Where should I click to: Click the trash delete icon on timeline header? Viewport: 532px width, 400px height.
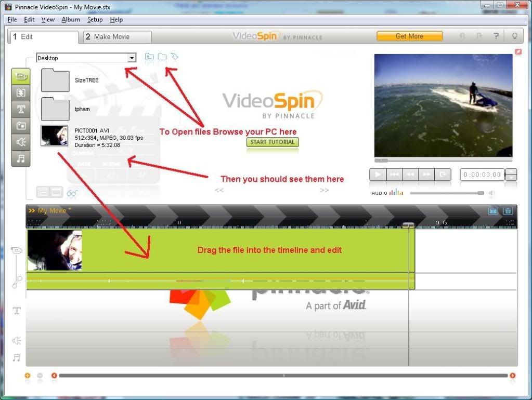[508, 211]
